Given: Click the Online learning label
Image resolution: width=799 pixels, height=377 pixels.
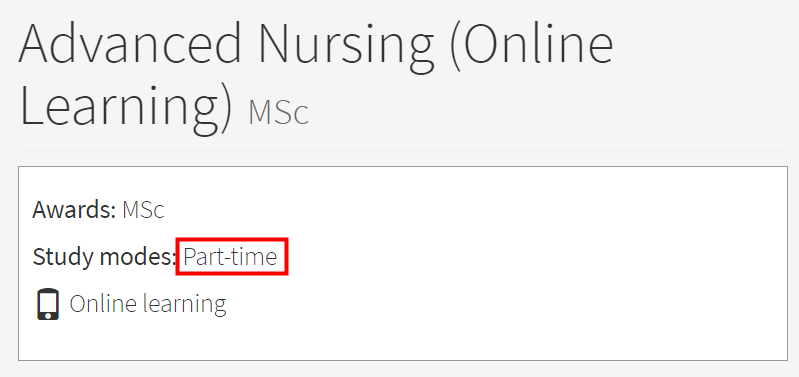Looking at the screenshot, I should pyautogui.click(x=148, y=304).
